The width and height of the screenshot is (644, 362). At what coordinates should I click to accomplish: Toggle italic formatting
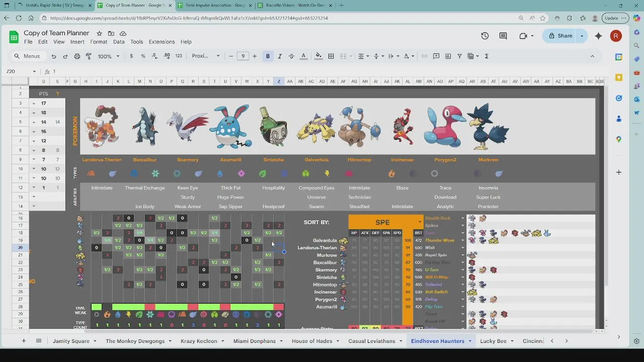[280, 56]
